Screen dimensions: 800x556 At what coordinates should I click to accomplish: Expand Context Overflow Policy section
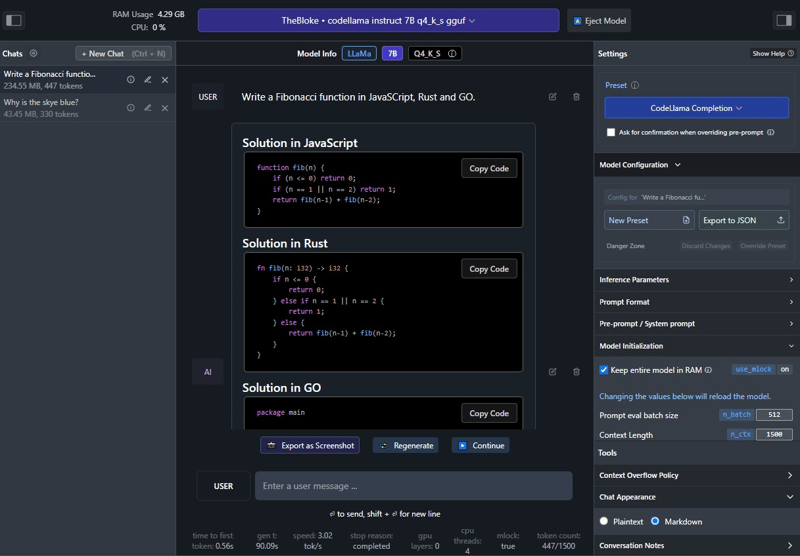(x=697, y=475)
